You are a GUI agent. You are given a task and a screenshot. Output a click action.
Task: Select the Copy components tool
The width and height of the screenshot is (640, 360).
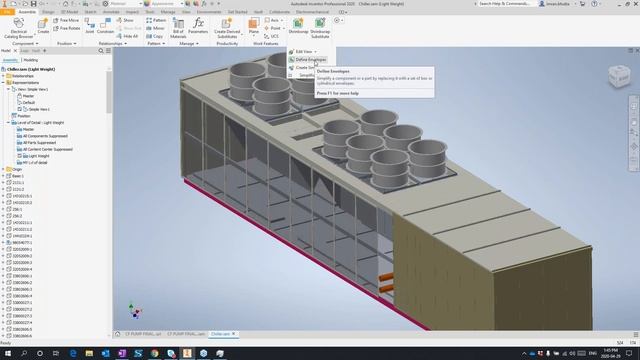click(155, 36)
